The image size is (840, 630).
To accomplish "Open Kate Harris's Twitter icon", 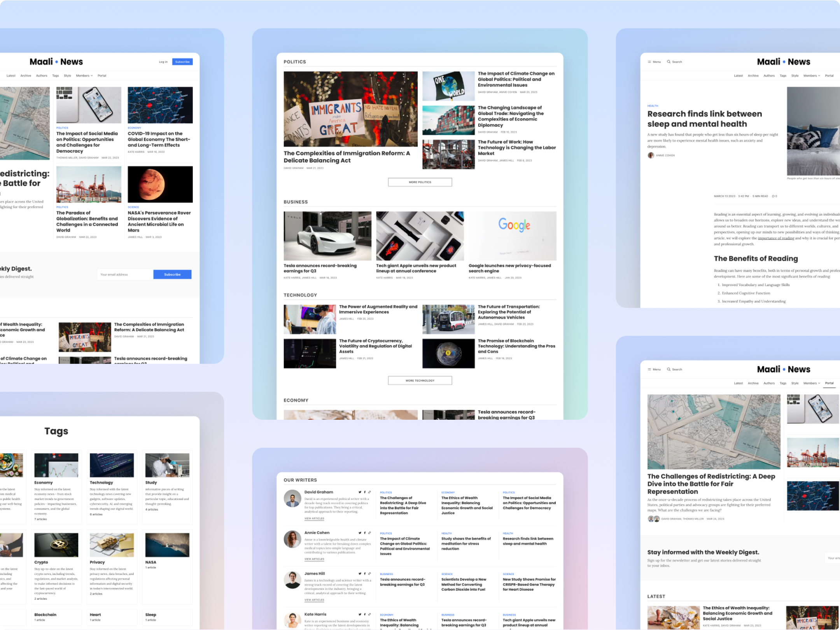I will point(360,614).
